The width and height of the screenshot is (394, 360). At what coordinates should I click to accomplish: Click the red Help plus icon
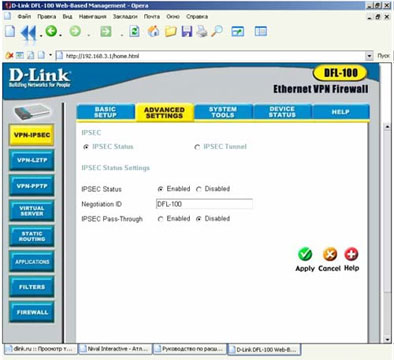pyautogui.click(x=351, y=254)
